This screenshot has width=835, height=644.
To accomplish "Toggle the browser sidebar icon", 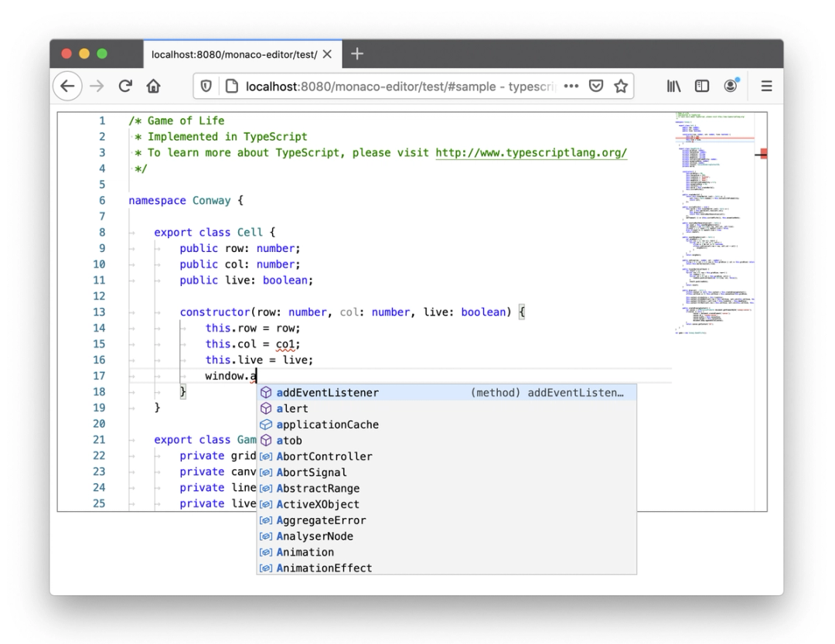I will coord(701,85).
